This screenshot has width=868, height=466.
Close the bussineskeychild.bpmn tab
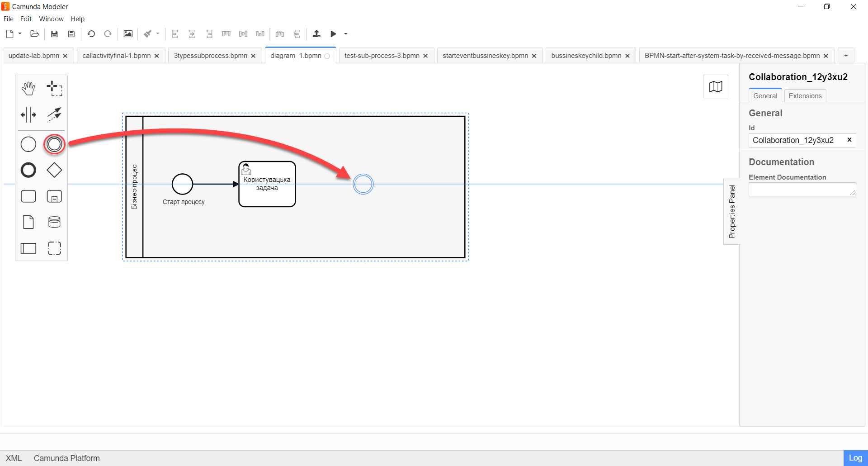click(627, 56)
